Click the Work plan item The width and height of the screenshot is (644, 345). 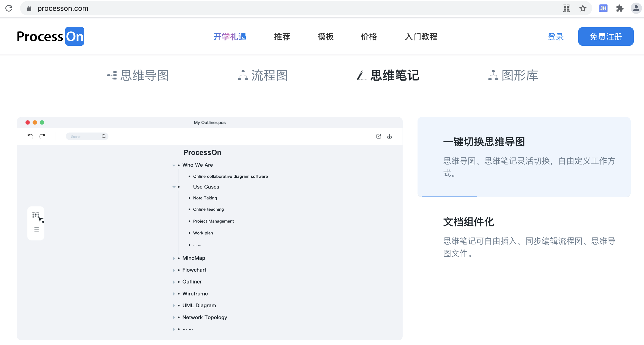tap(203, 233)
